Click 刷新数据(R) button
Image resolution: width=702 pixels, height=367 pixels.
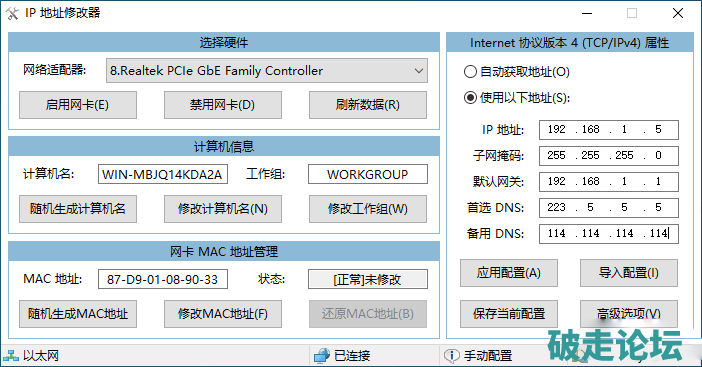[x=368, y=105]
